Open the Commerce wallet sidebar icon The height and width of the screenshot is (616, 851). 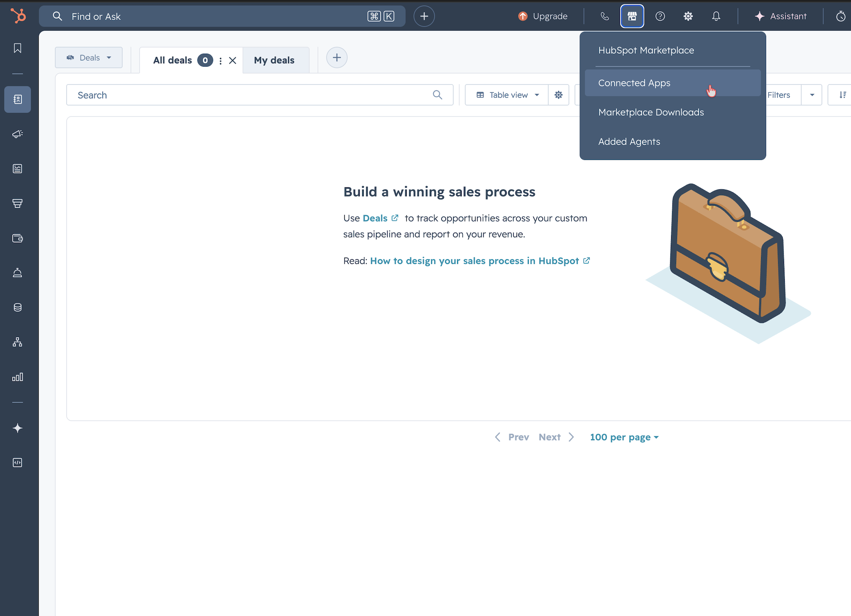pos(17,238)
